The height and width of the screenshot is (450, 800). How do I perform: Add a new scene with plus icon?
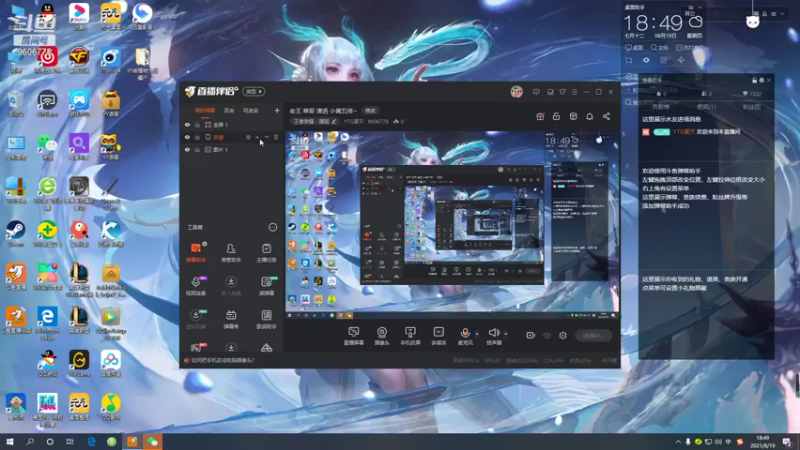coord(277,110)
